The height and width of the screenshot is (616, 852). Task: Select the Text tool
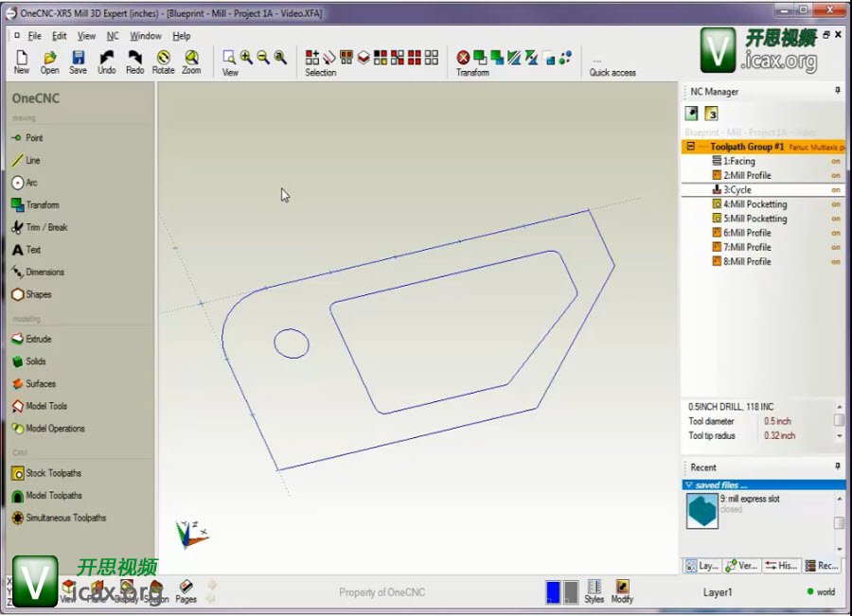coord(27,250)
